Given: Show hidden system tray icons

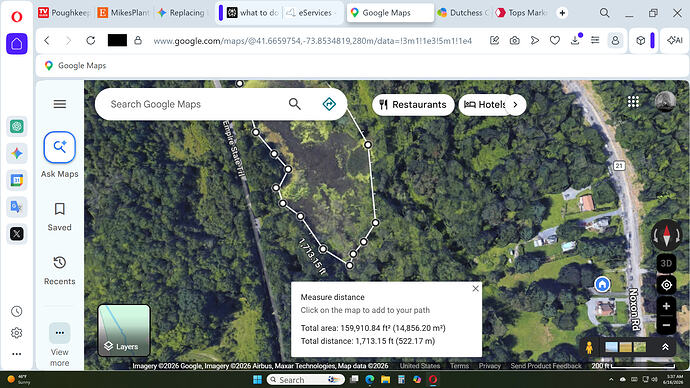Looking at the screenshot, I should point(611,379).
